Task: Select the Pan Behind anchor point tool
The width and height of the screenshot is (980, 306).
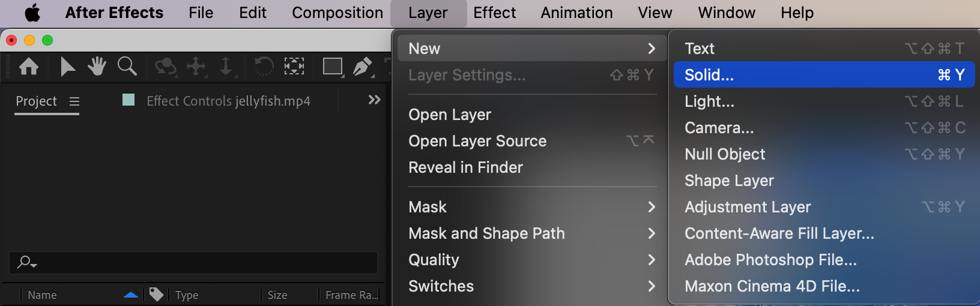Action: pyautogui.click(x=294, y=66)
